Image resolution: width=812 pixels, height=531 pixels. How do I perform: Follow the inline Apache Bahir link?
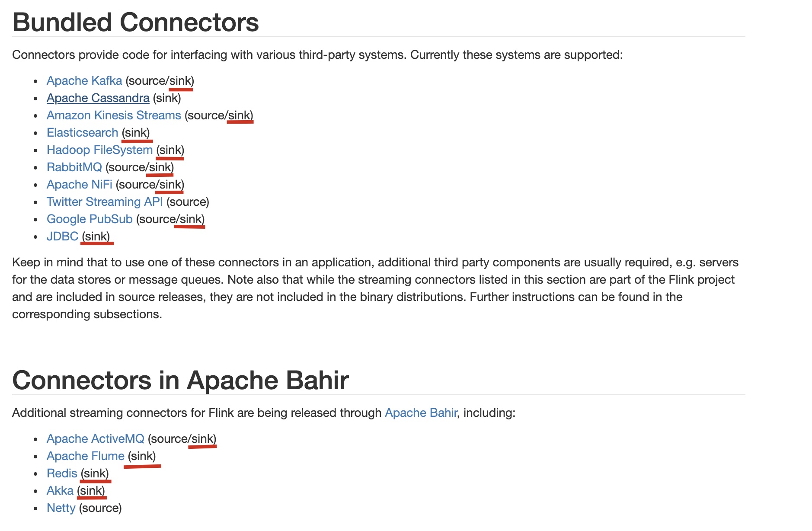[421, 413]
